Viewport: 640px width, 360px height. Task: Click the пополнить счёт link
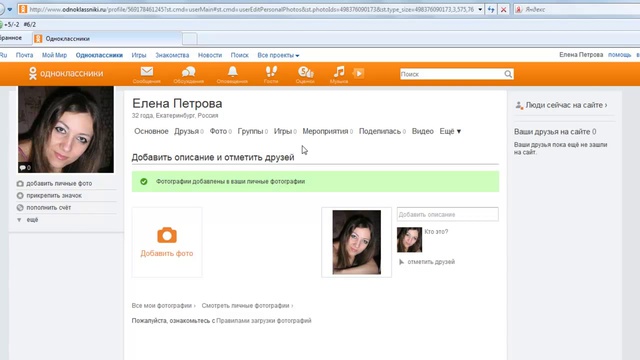[49, 207]
